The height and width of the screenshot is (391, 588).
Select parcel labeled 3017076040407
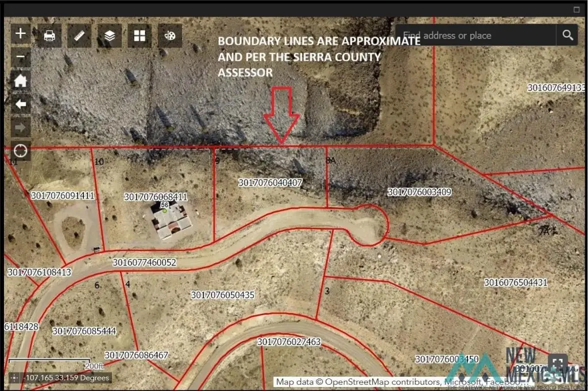click(x=270, y=183)
